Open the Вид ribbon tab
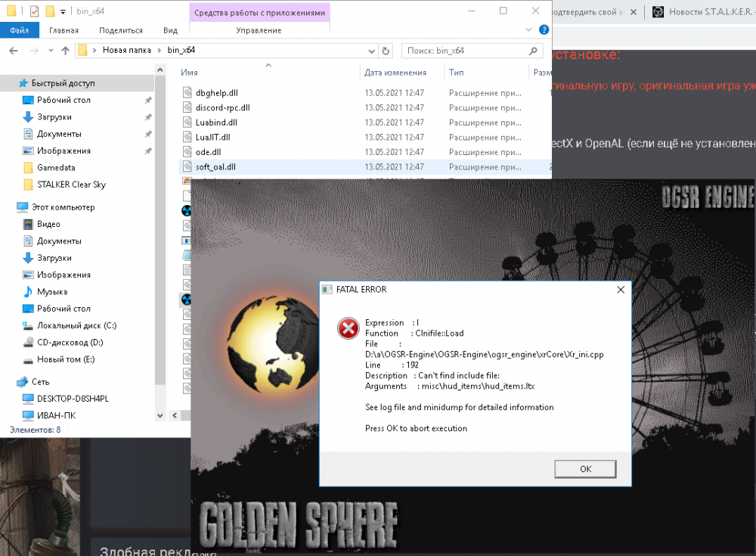Screen dimensions: 756x556 click(170, 30)
